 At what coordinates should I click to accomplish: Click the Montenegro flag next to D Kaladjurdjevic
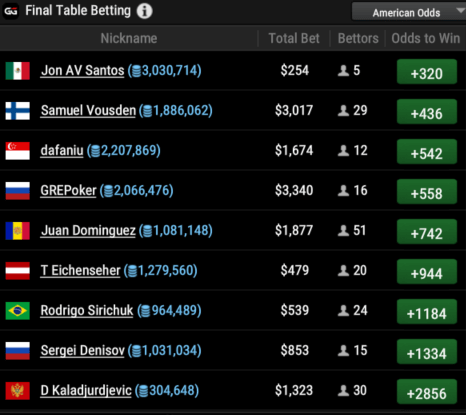pyautogui.click(x=18, y=391)
